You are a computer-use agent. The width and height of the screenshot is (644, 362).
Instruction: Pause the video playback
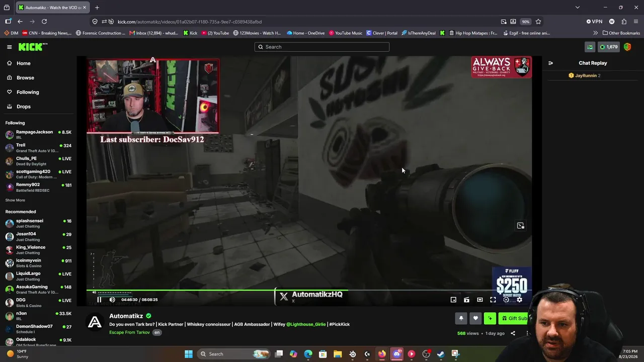[x=99, y=300]
